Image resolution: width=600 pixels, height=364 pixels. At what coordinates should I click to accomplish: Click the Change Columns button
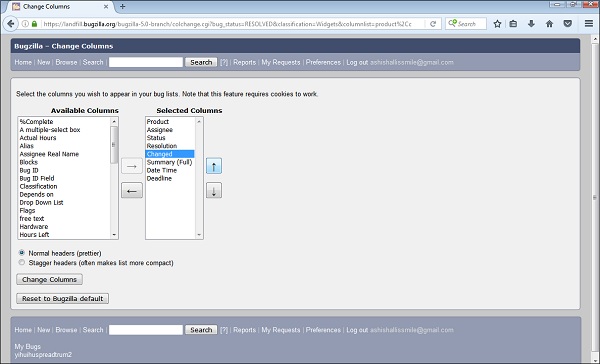pyautogui.click(x=49, y=279)
